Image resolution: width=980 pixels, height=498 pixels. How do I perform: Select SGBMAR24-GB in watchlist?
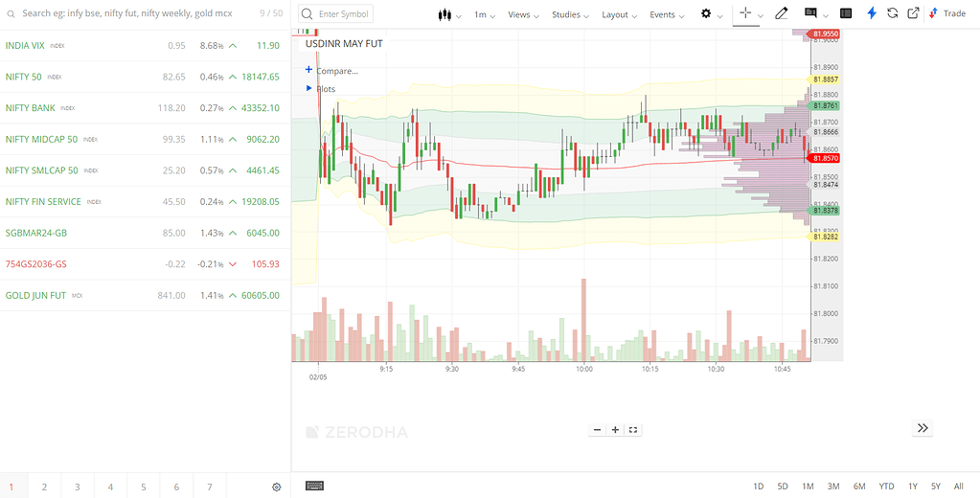(145, 233)
